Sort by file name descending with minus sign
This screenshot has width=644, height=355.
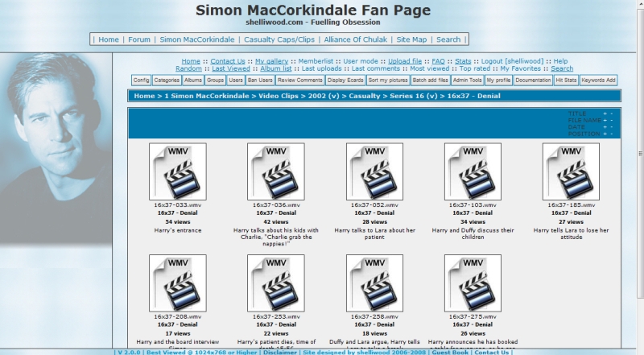pos(612,120)
